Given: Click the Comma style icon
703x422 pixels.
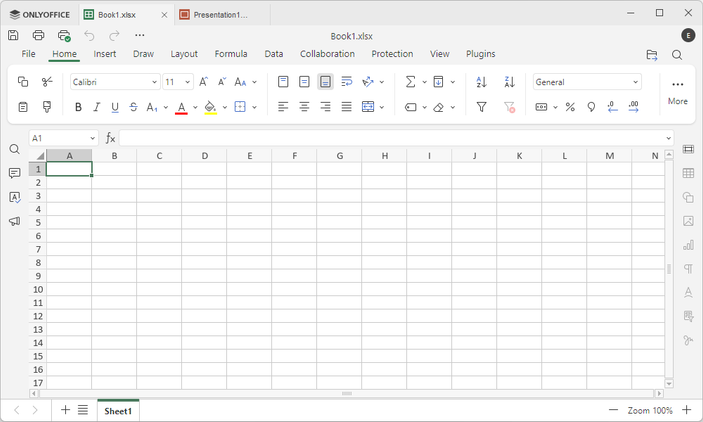Looking at the screenshot, I should (591, 107).
